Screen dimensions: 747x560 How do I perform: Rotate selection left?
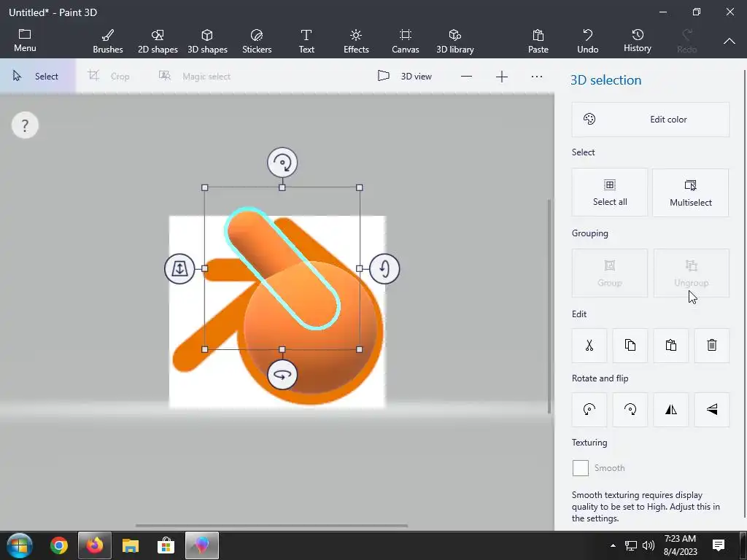point(589,410)
